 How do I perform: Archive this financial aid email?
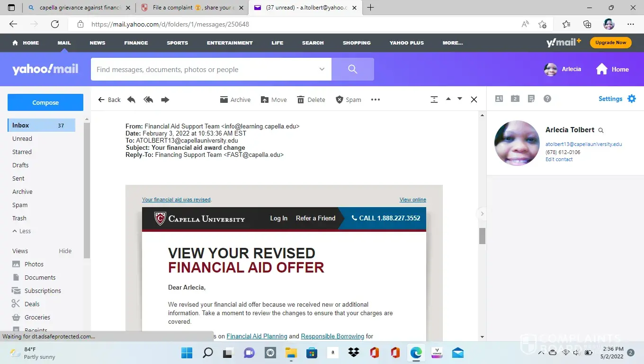[x=235, y=100]
